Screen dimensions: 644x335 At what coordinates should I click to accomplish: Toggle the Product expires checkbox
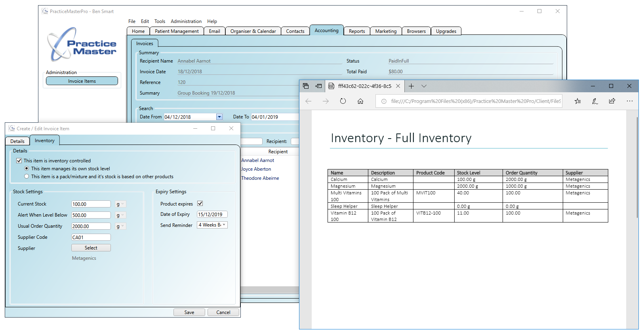tap(200, 204)
